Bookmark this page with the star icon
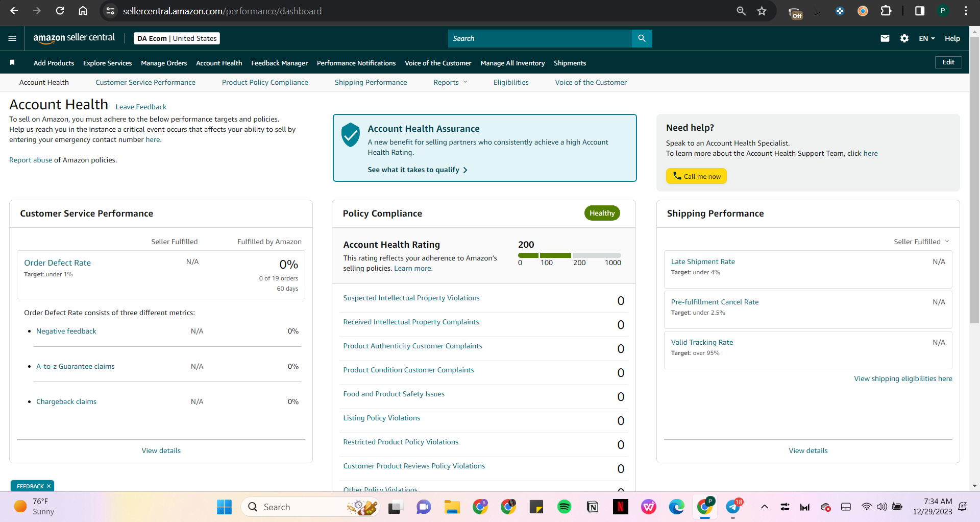The image size is (980, 522). 762,11
